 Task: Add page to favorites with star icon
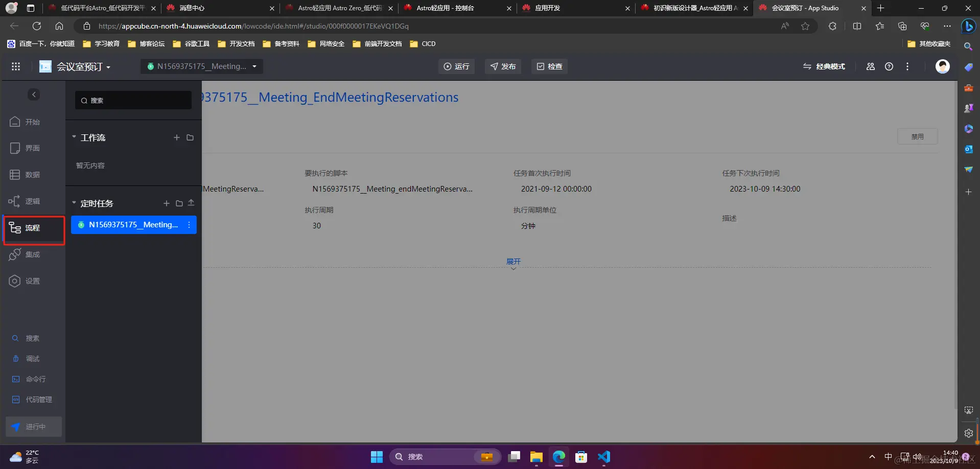click(x=805, y=26)
